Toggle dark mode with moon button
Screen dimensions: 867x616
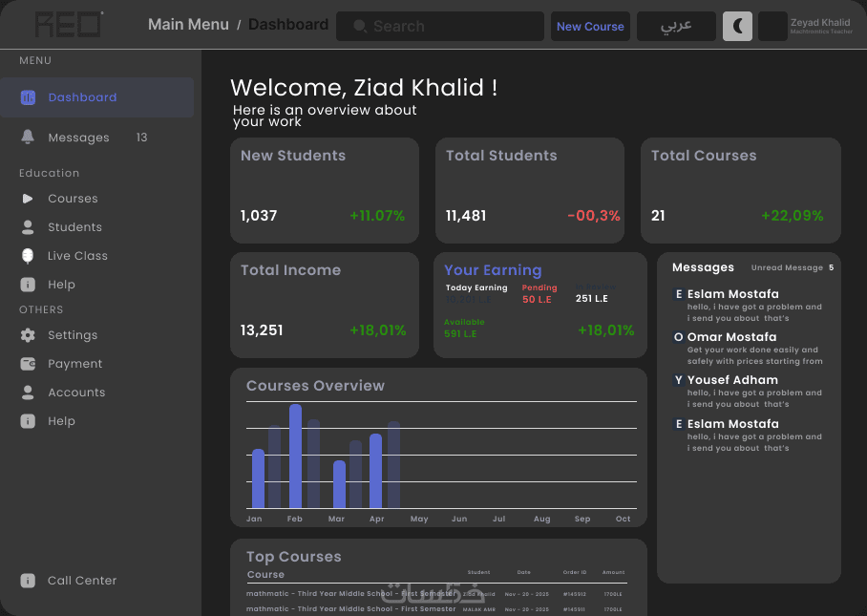[x=737, y=26]
